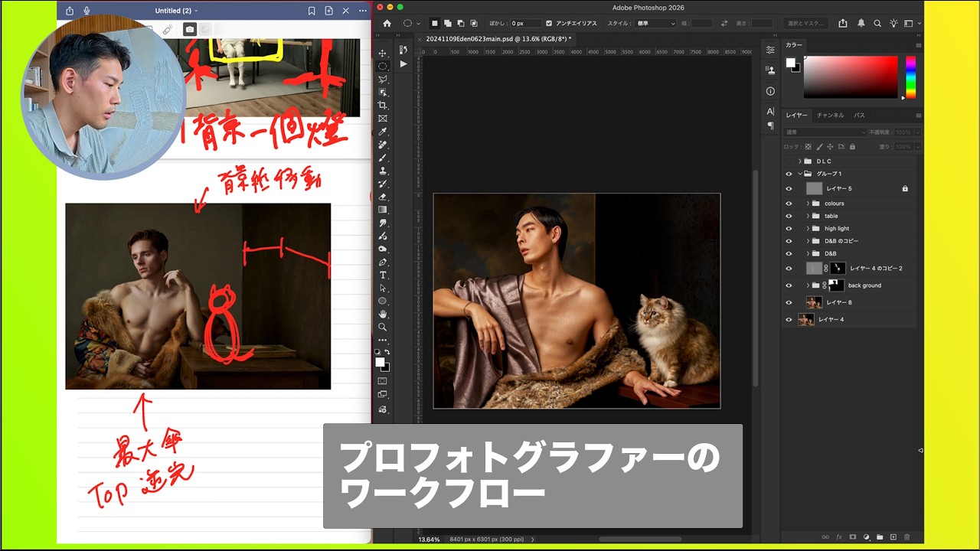
Task: Select the Eraser tool
Action: pos(383,197)
